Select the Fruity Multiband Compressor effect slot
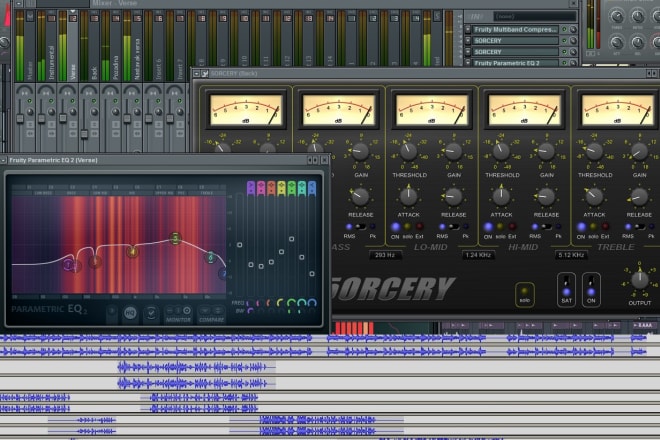 pyautogui.click(x=516, y=29)
